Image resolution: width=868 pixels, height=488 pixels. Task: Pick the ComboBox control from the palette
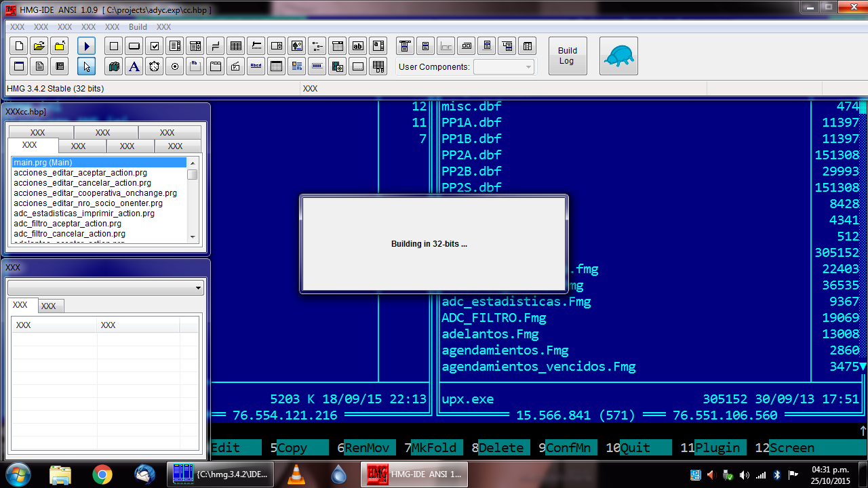tap(195, 46)
